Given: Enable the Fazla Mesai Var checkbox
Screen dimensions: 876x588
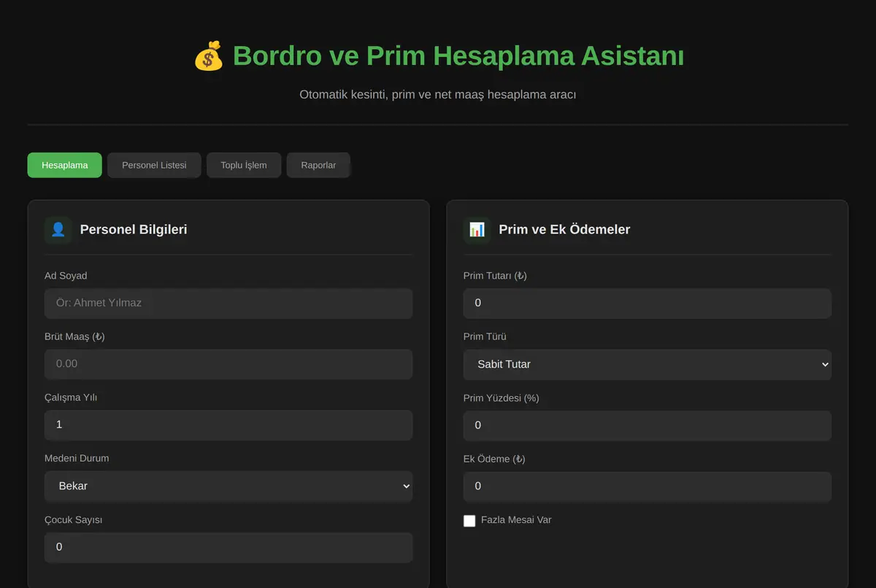Looking at the screenshot, I should 469,521.
